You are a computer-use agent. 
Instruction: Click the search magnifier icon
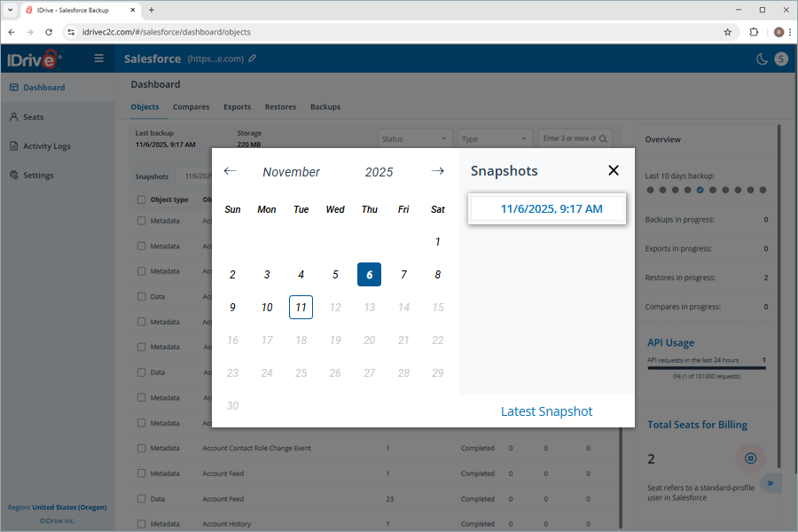[x=603, y=138]
